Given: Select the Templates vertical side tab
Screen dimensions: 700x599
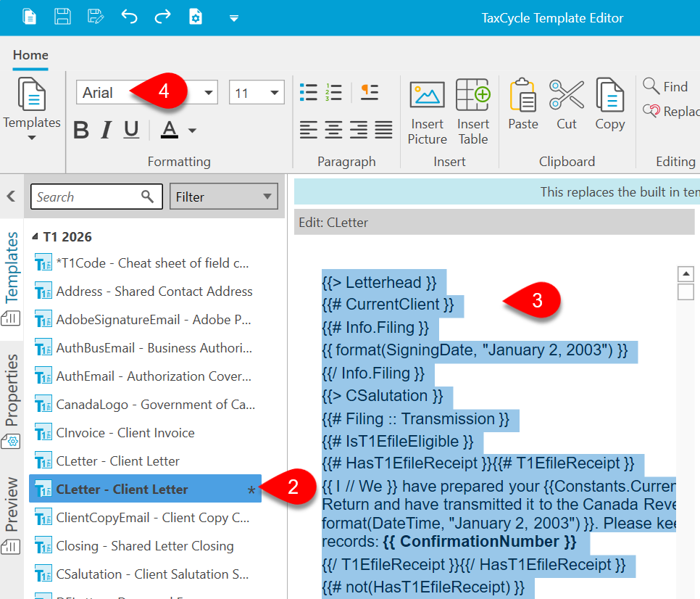Looking at the screenshot, I should pyautogui.click(x=12, y=278).
